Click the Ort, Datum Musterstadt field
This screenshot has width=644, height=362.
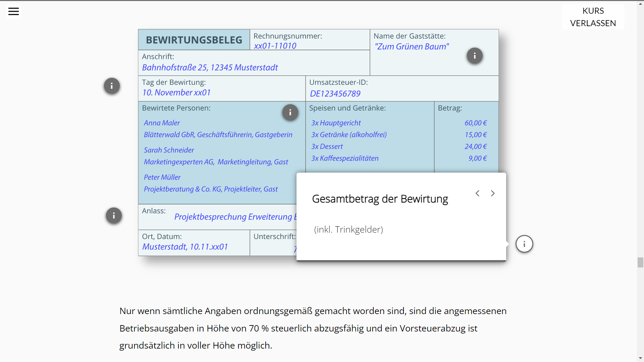point(185,247)
